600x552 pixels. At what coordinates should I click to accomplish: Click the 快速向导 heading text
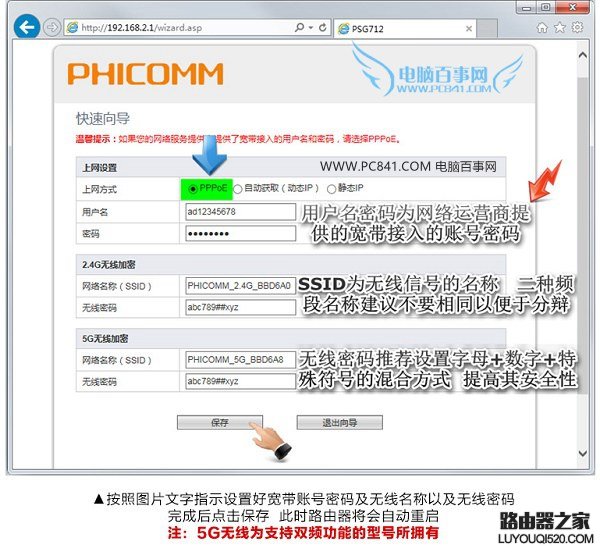tap(103, 119)
